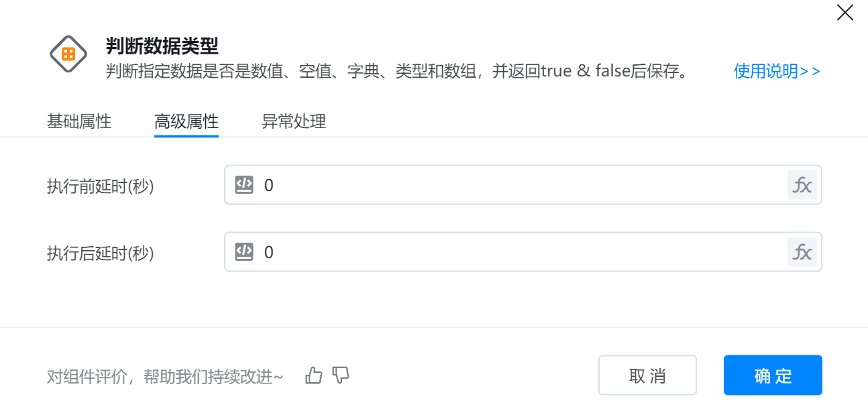Give the component a thumbs up
This screenshot has height=413, width=868.
click(314, 375)
